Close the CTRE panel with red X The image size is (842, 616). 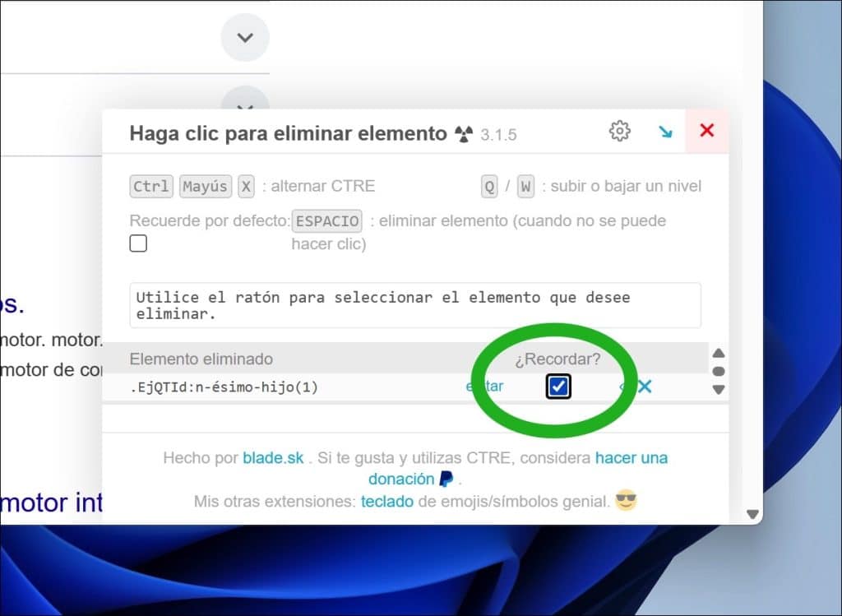(x=706, y=131)
